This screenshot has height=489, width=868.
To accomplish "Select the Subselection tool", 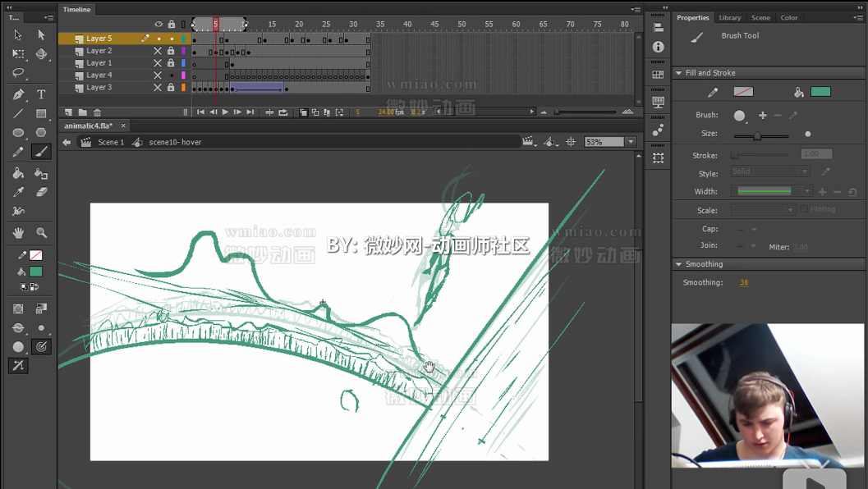I will click(41, 34).
